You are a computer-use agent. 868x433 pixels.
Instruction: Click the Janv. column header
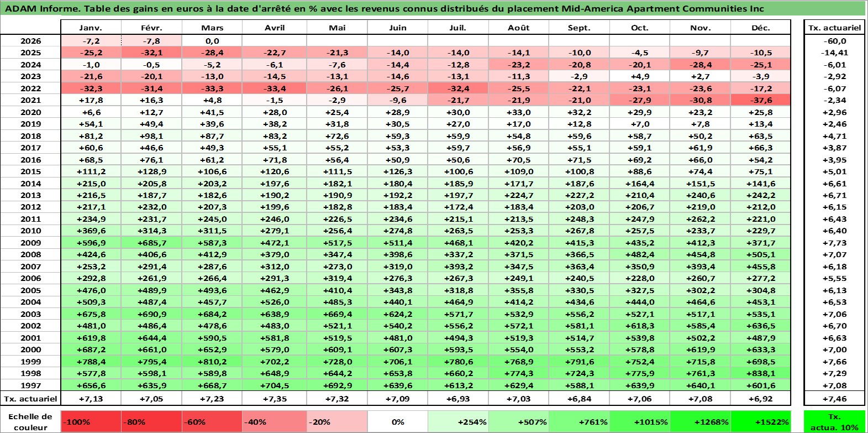tap(91, 28)
